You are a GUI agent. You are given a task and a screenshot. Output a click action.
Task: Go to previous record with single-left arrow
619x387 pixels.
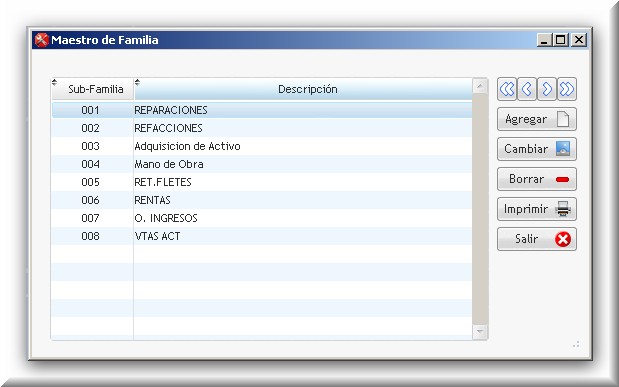point(527,89)
